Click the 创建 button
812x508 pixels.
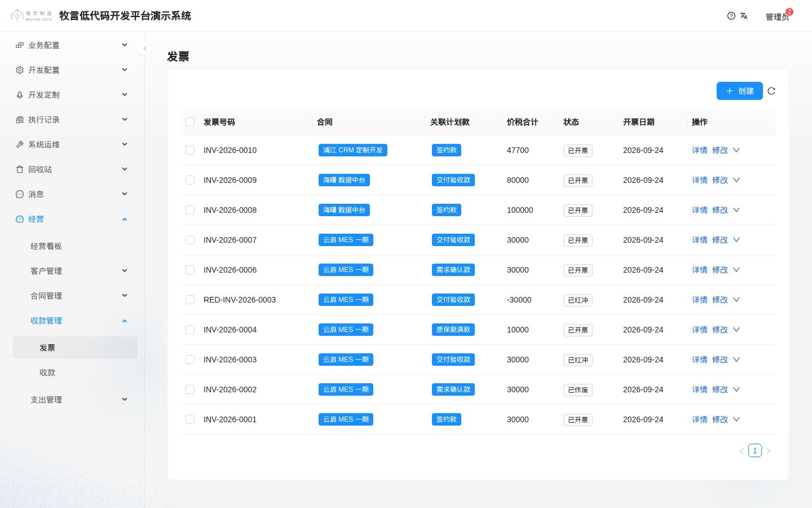[740, 91]
